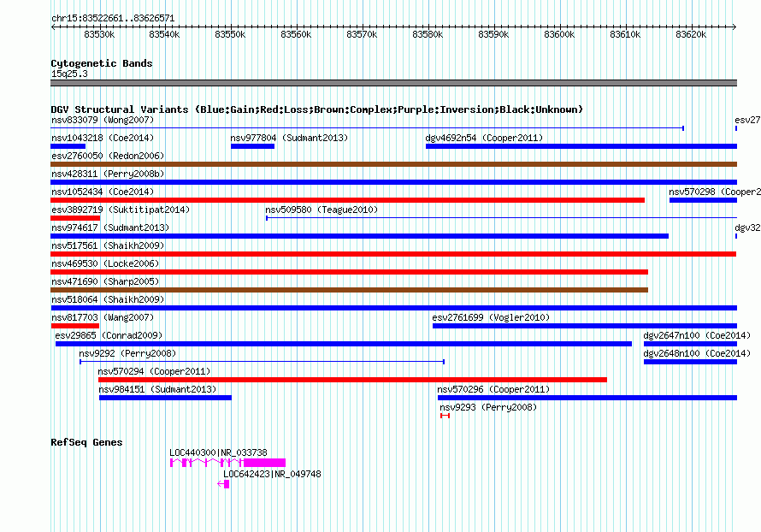
Task: Click the 83560k ruler tick label
Action: click(296, 34)
